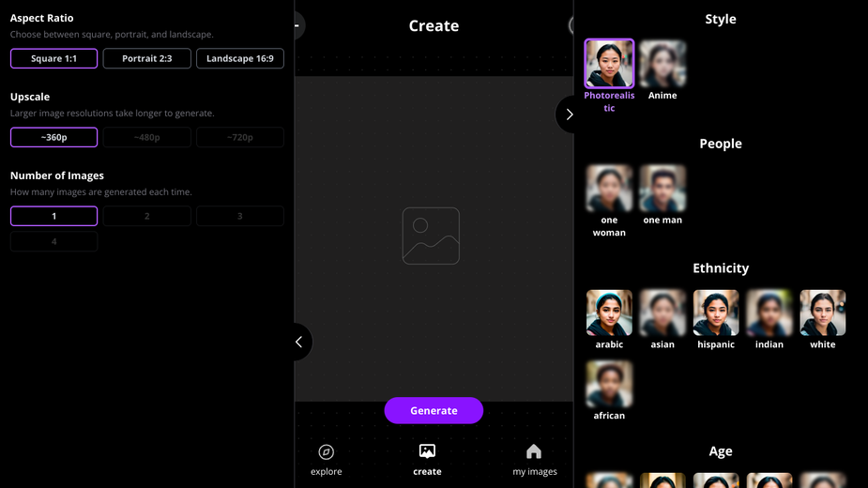
Task: Pick the one man option
Action: (x=662, y=189)
